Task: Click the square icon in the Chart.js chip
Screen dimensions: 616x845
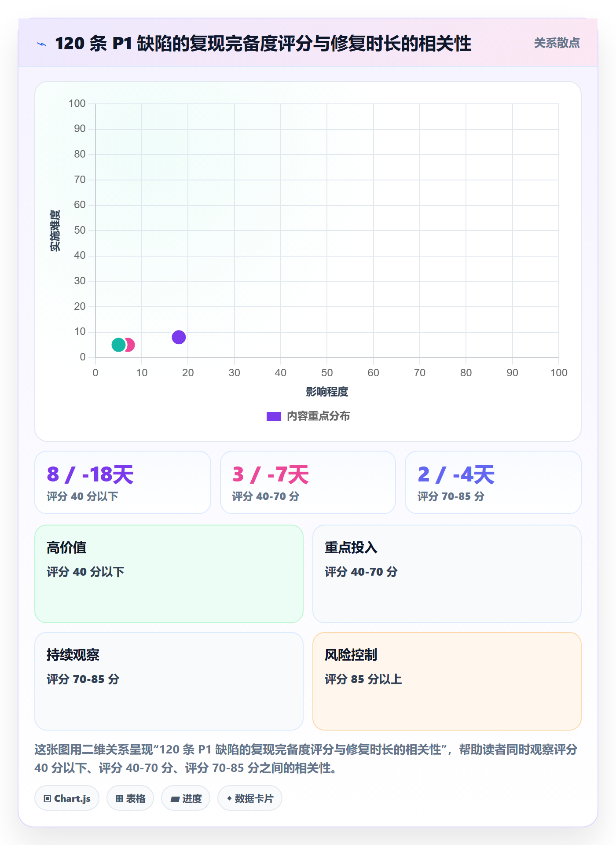Action: click(48, 798)
